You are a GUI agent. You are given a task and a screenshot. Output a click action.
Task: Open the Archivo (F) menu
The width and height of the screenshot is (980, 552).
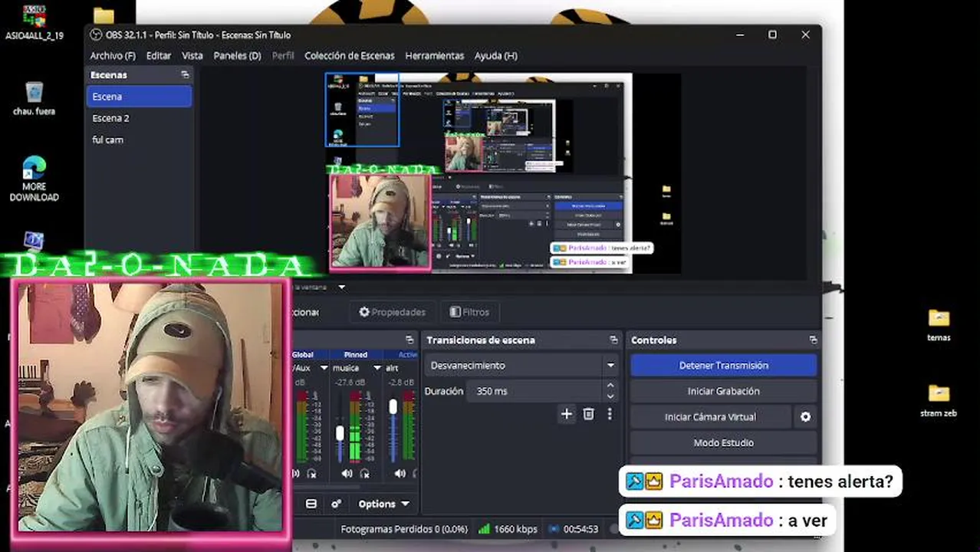(x=113, y=56)
